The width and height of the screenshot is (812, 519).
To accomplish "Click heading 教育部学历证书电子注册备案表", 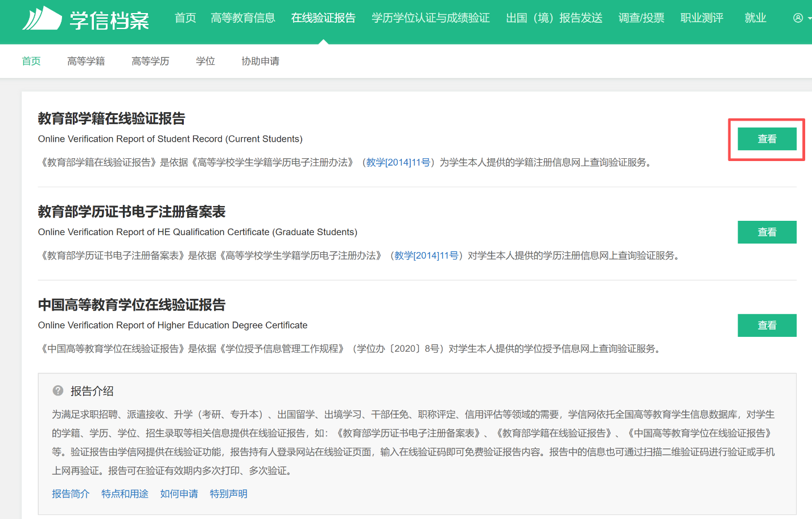I will [132, 212].
